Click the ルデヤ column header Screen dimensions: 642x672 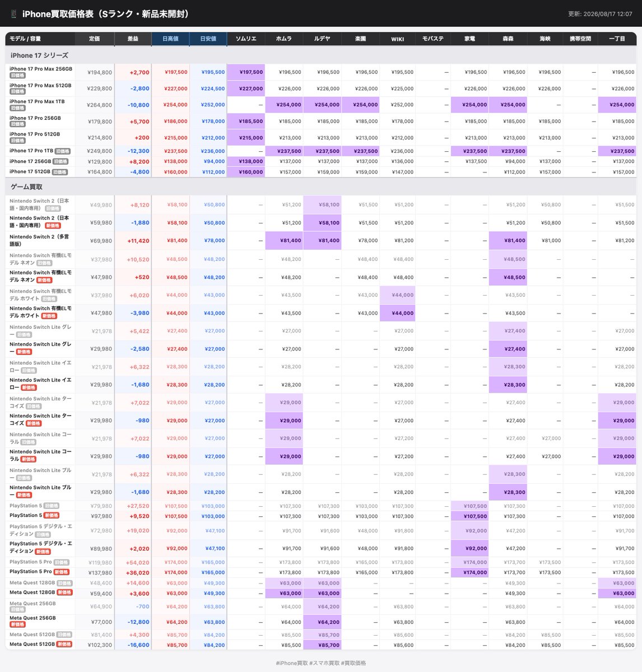[322, 39]
